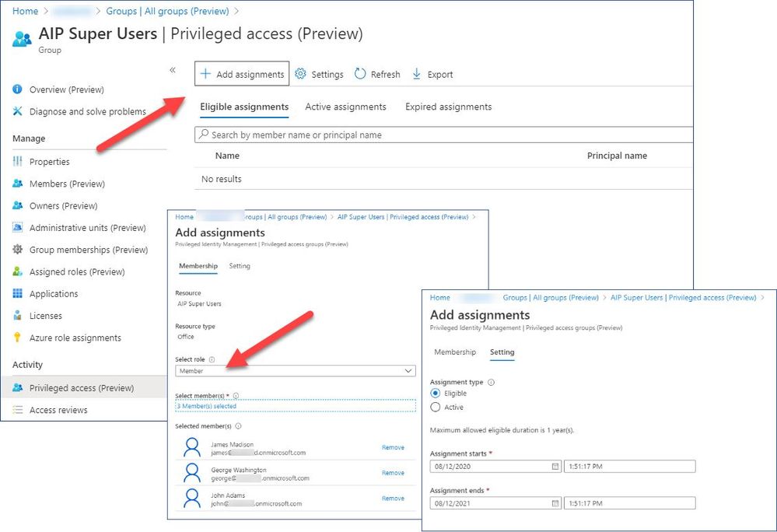Viewport: 777px width, 532px height.
Task: Click AIP Super Users breadcrumb in right panel
Action: click(684, 298)
